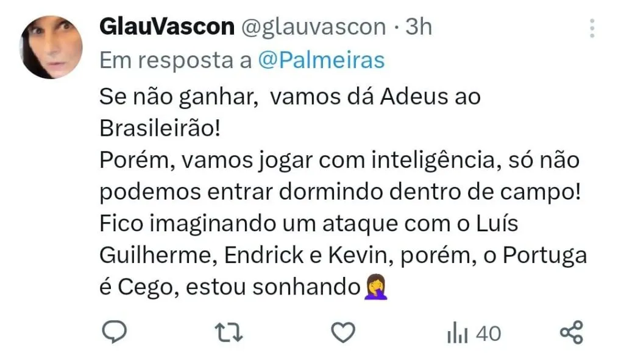Click the "Em resposta a" label
Image resolution: width=624 pixels, height=364 pixels.
tap(175, 61)
